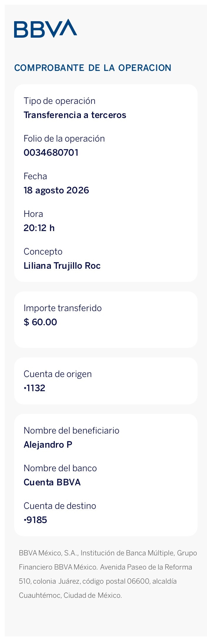Select origin account •1132

[34, 388]
